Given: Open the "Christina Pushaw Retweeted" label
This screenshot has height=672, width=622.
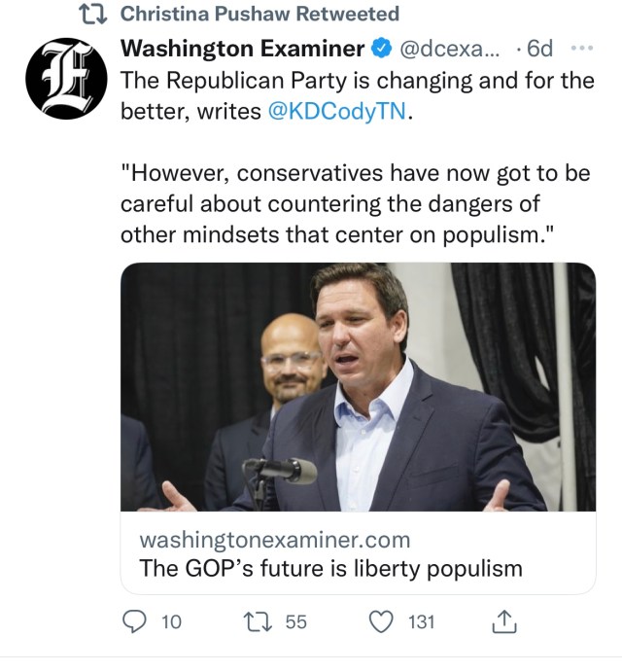Looking at the screenshot, I should (259, 14).
